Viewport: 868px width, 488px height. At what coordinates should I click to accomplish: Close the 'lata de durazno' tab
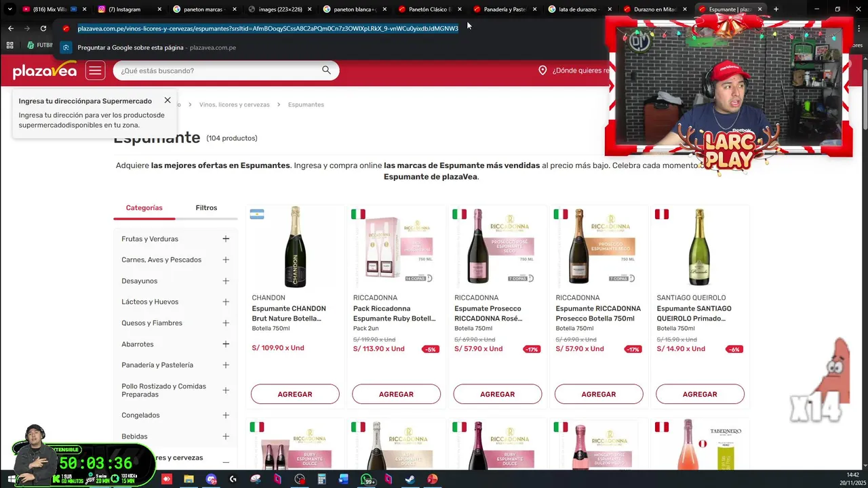[x=610, y=9]
